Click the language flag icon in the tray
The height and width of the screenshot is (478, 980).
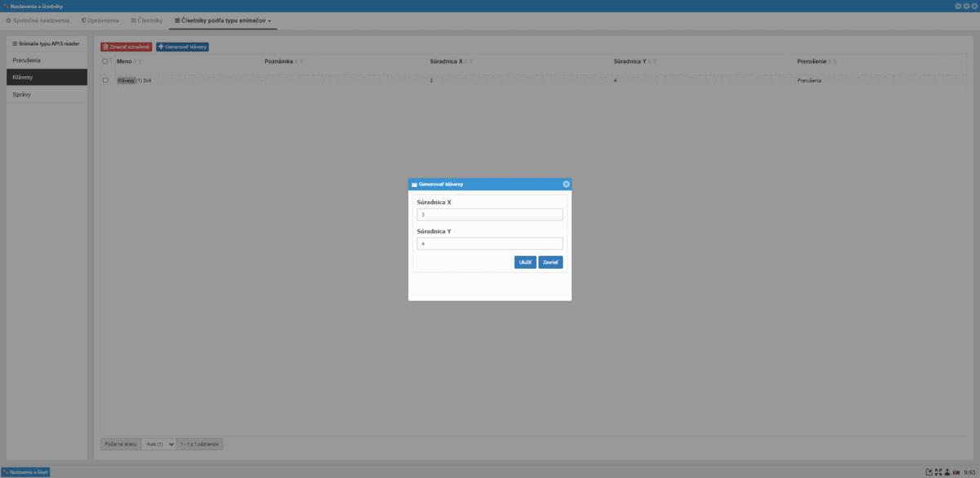click(x=955, y=472)
